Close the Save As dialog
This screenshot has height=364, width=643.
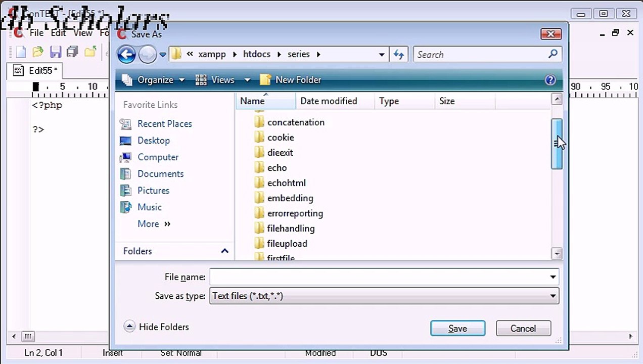click(x=550, y=34)
